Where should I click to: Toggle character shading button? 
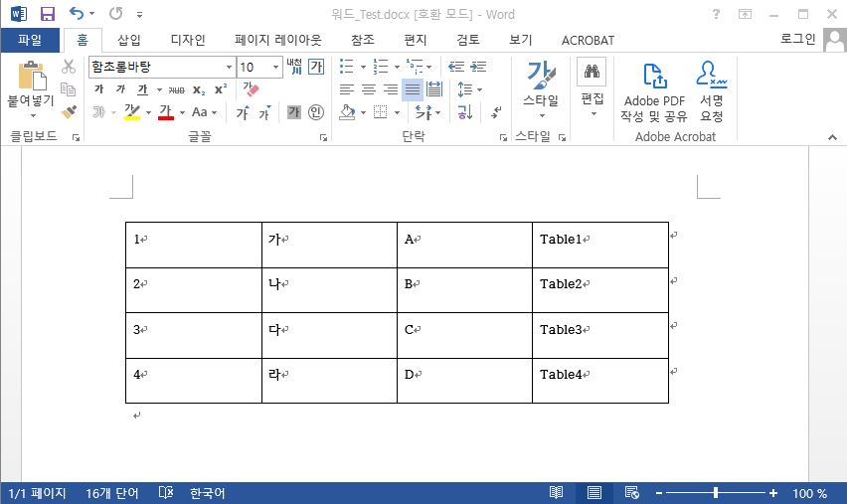click(x=294, y=111)
